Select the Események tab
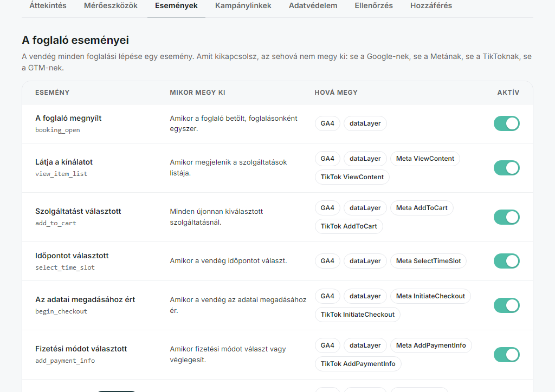The height and width of the screenshot is (392, 555). [x=176, y=5]
